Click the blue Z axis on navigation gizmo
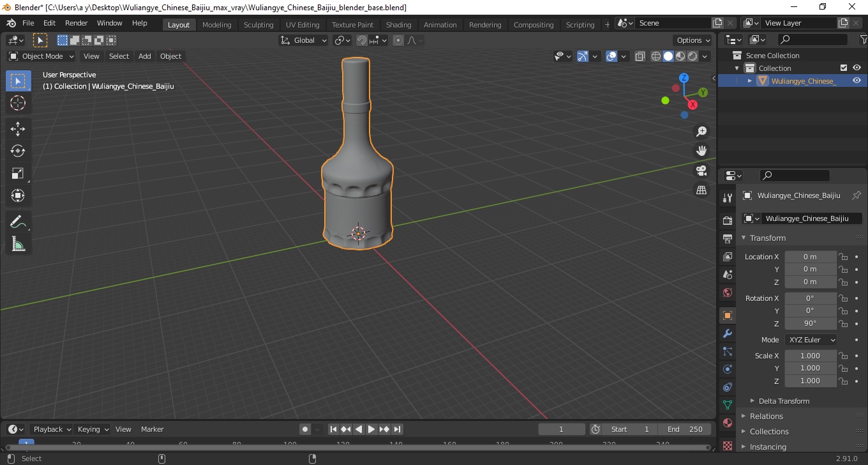 pos(684,78)
